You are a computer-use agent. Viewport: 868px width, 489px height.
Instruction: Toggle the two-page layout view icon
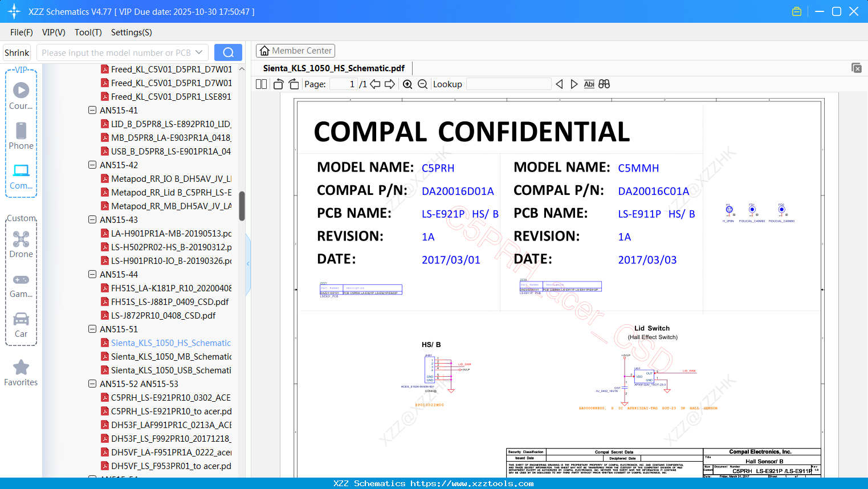coord(261,84)
